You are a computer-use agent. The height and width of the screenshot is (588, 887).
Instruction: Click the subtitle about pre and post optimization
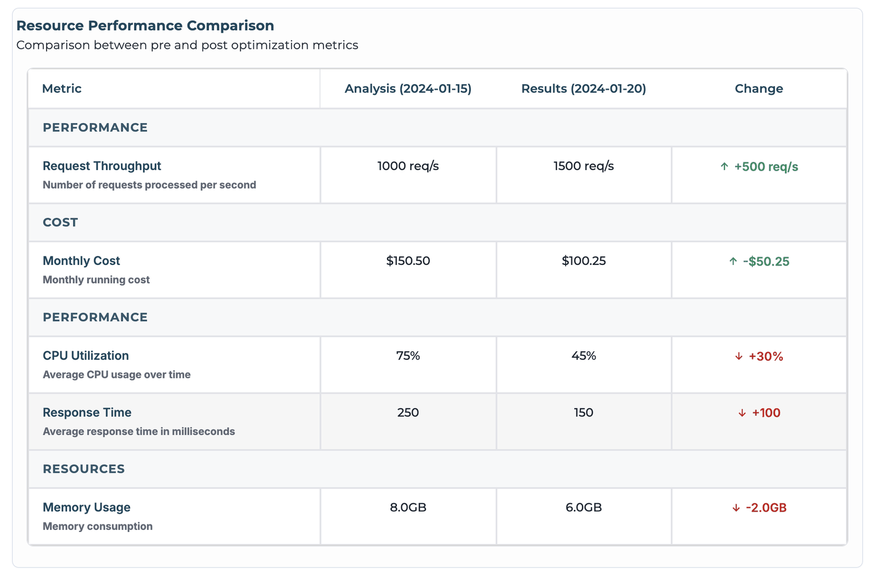(x=187, y=45)
